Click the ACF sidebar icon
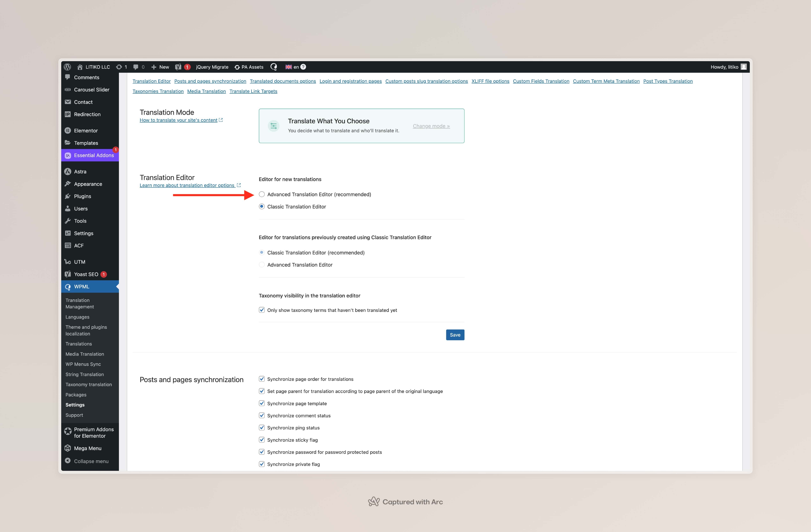Viewport: 811px width, 532px height. coord(68,245)
